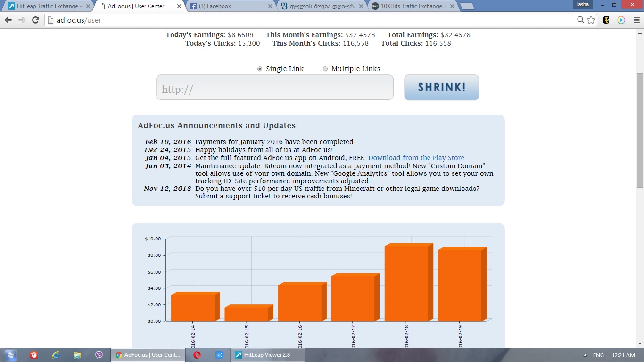The image size is (644, 362).
Task: Click the 2016-02-14 bar in the chart
Action: pyautogui.click(x=195, y=307)
